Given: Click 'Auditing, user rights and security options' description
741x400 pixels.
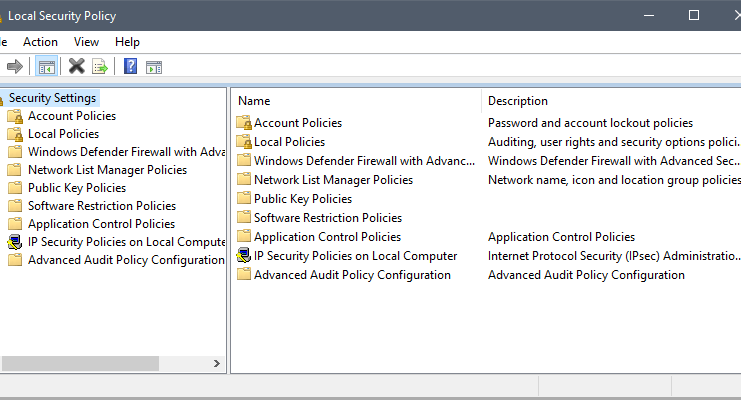Looking at the screenshot, I should [614, 142].
